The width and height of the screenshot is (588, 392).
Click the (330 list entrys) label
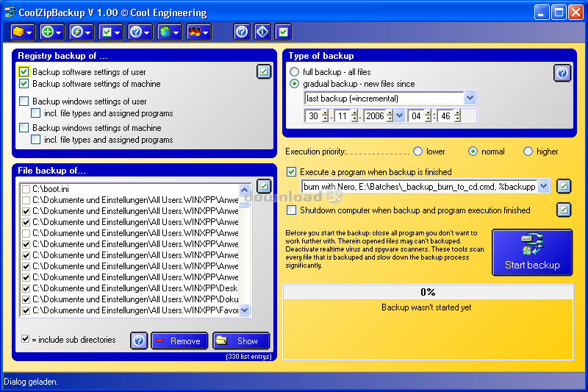tap(248, 357)
